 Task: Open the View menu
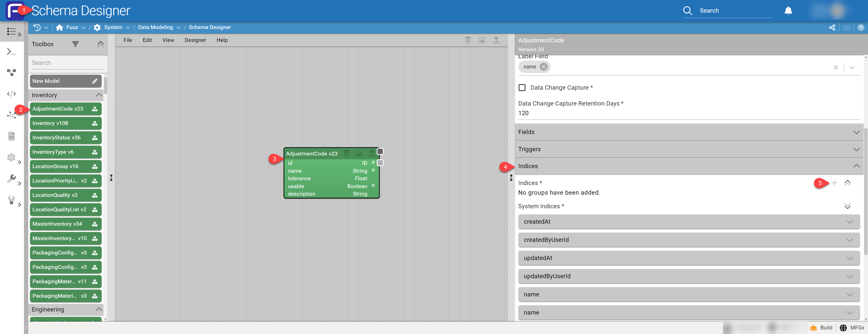click(168, 40)
